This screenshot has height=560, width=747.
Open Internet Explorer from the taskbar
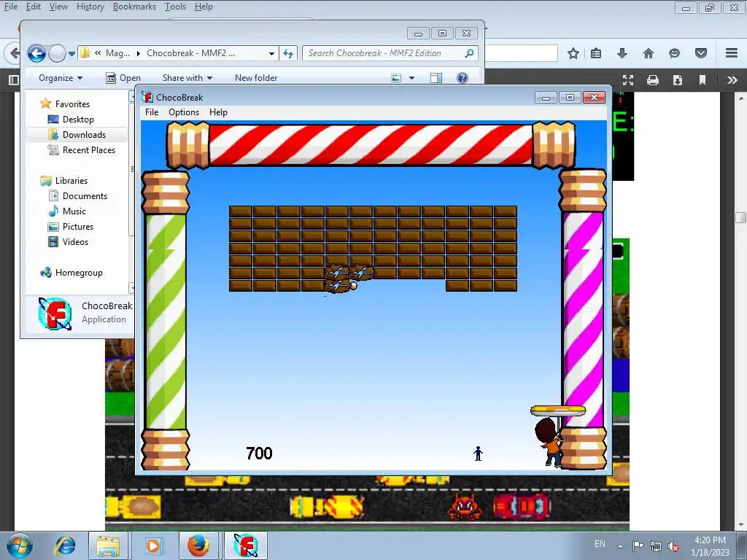(65, 545)
